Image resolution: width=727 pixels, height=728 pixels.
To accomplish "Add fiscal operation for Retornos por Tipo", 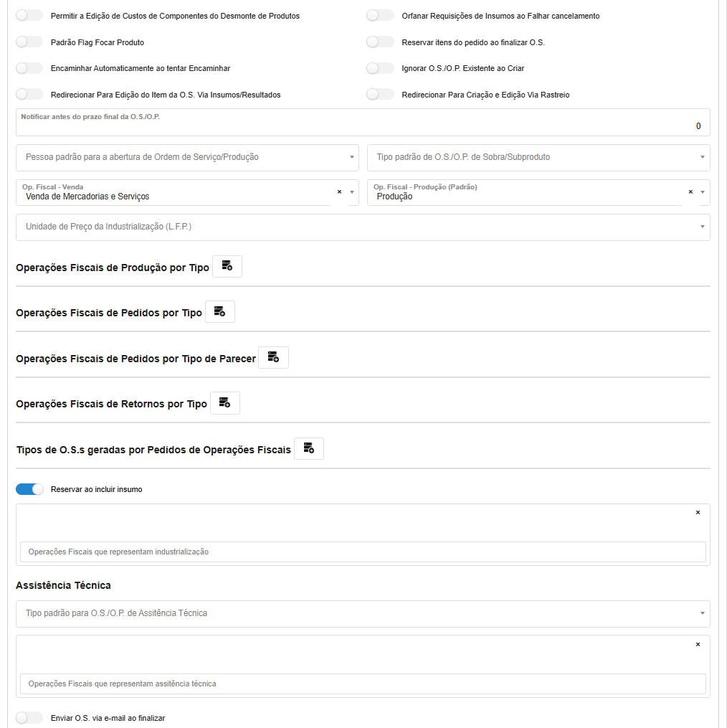I will point(224,403).
